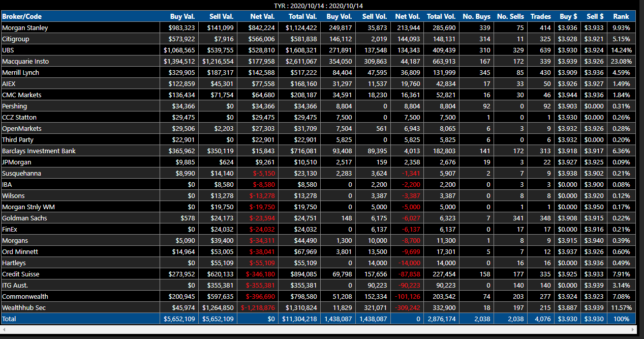Select the Merrill Lynch broker name
This screenshot has width=644, height=339.
click(20, 72)
